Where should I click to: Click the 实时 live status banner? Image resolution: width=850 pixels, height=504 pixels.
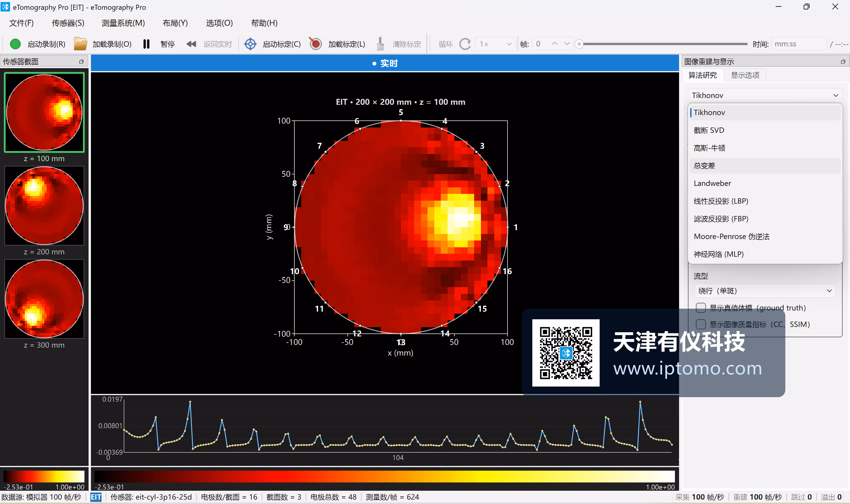pos(385,63)
